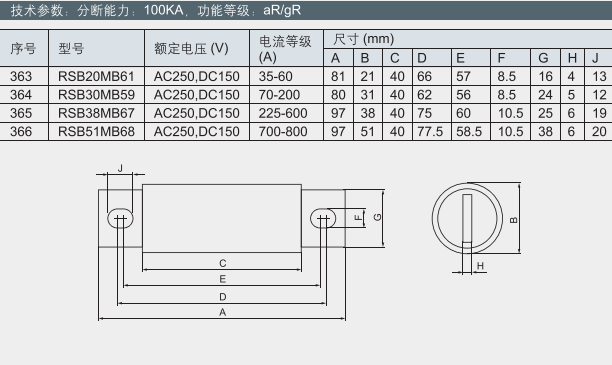Select the RSB30MB59 model cell

[x=96, y=94]
